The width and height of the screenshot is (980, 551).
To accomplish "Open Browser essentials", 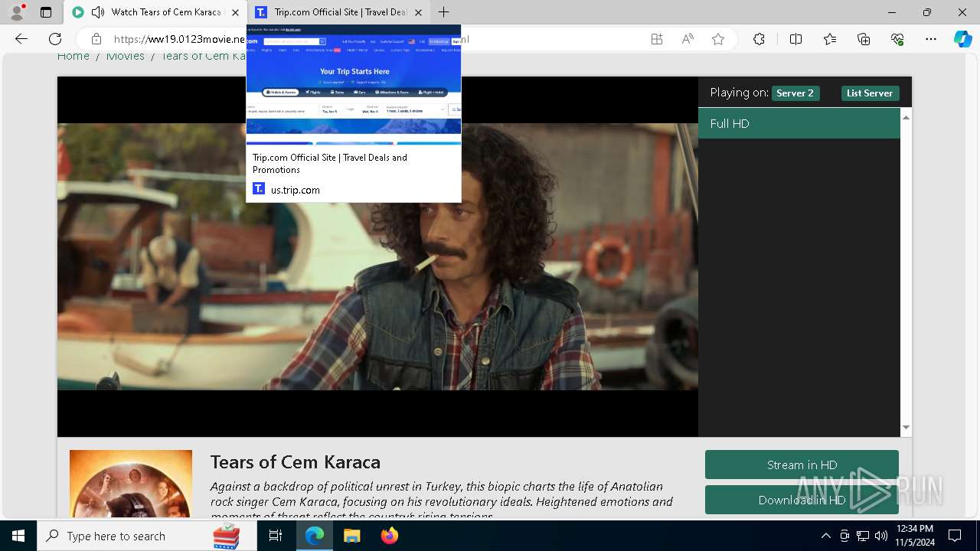I will pos(897,39).
